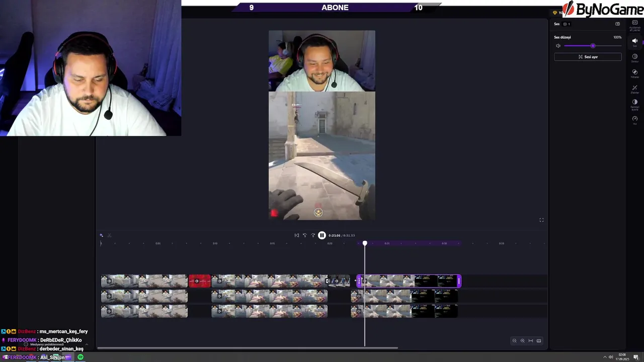Viewport: 644px width, 362px height.
Task: Click the horizontal timeline scrollbar
Action: [248, 347]
